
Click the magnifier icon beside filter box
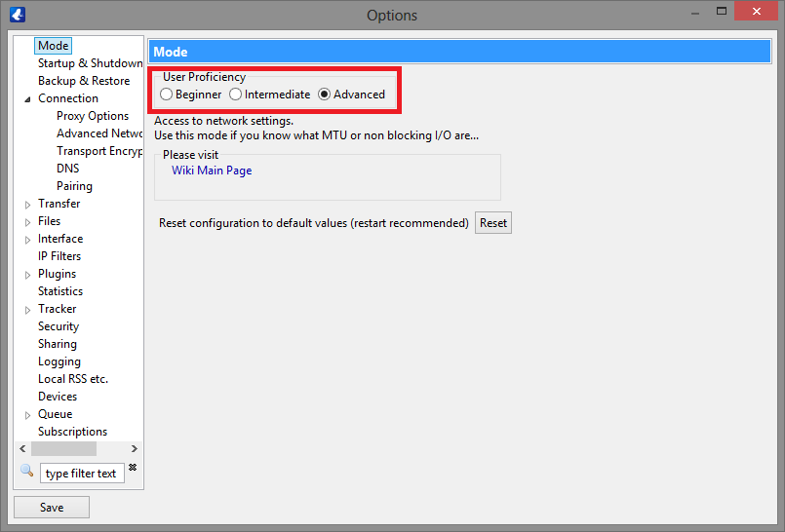[26, 472]
